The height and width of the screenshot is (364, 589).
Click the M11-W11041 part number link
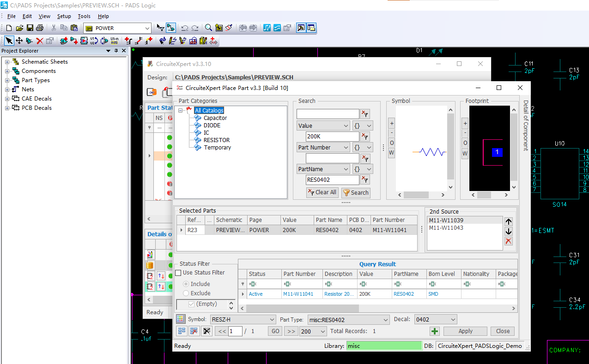(298, 294)
